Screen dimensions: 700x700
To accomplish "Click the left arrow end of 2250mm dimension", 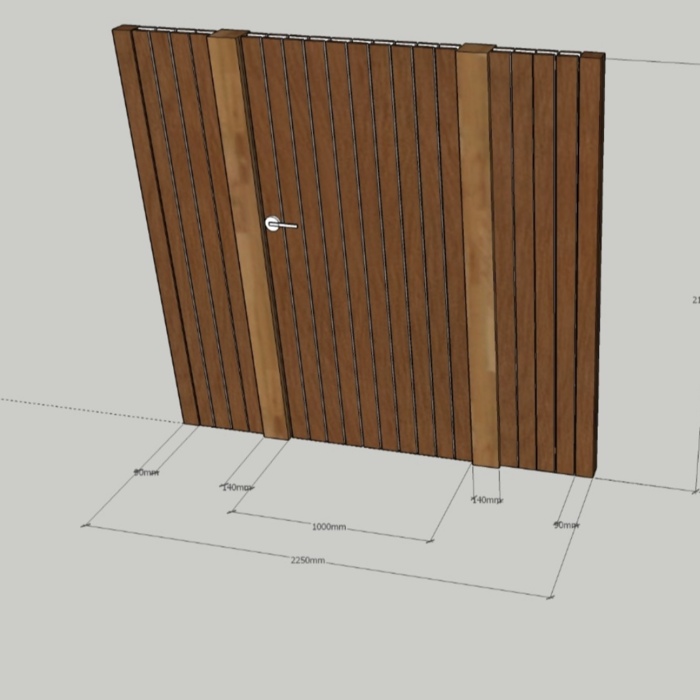I will [86, 525].
